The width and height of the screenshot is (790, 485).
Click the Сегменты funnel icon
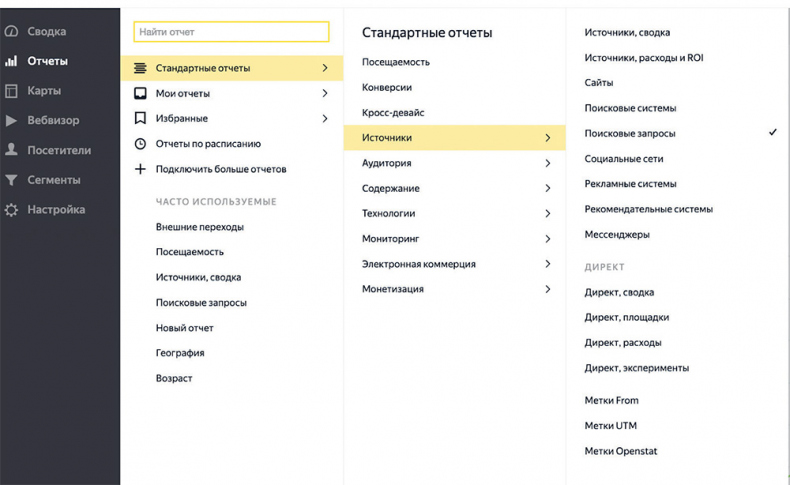[x=12, y=180]
